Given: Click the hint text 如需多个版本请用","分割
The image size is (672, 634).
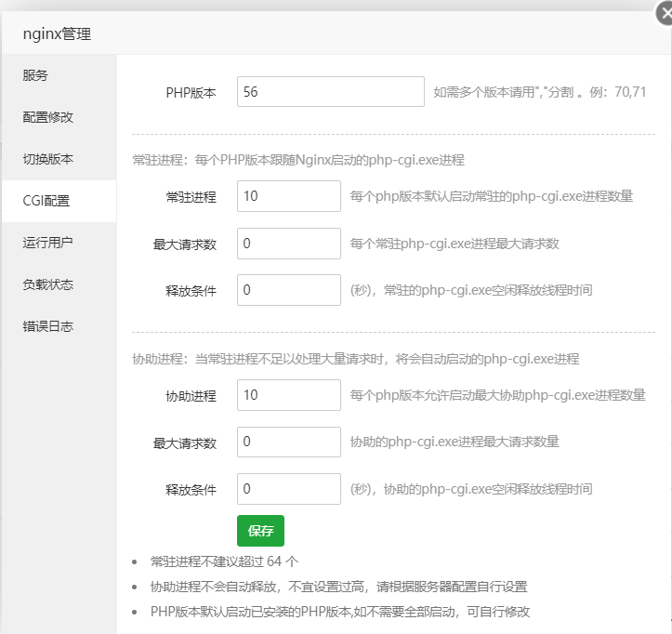Looking at the screenshot, I should pos(504,92).
